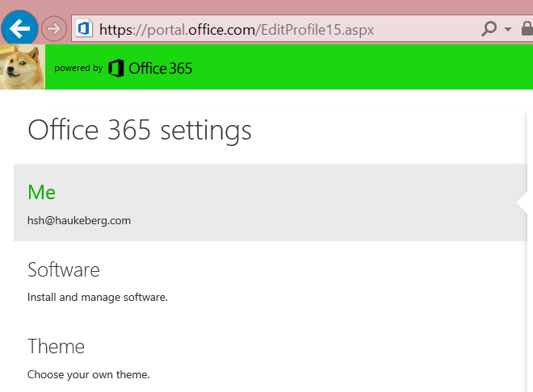Click the Office 365 settings page heading
Image resolution: width=533 pixels, height=392 pixels.
[x=140, y=130]
